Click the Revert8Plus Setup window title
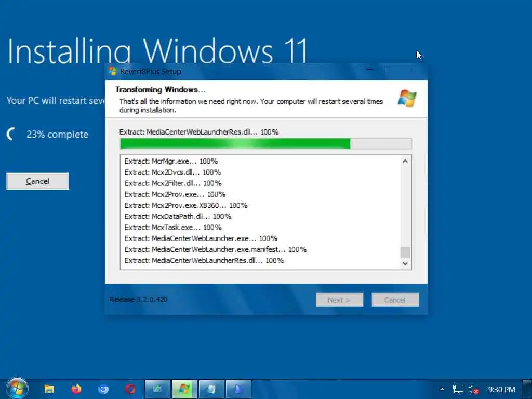Viewport: 532px width, 399px height. click(150, 72)
